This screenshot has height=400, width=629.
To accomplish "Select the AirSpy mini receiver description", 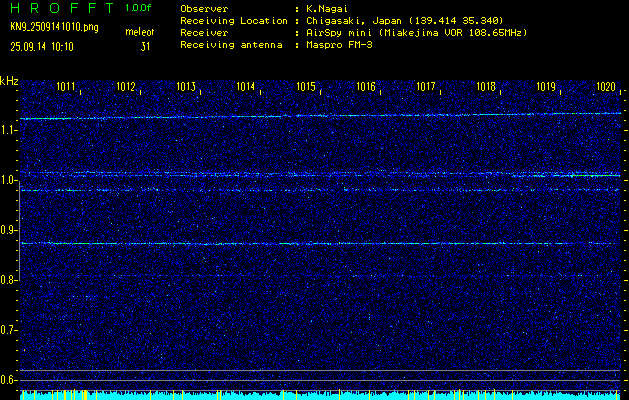I will 416,32.
